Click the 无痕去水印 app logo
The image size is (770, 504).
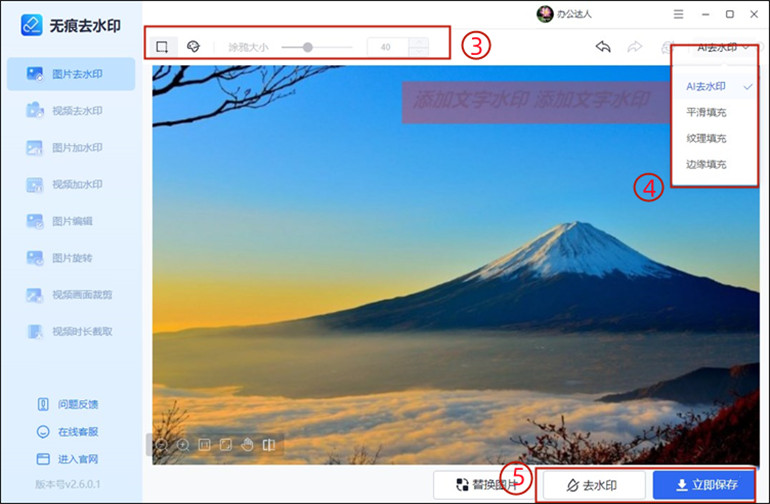pyautogui.click(x=32, y=25)
